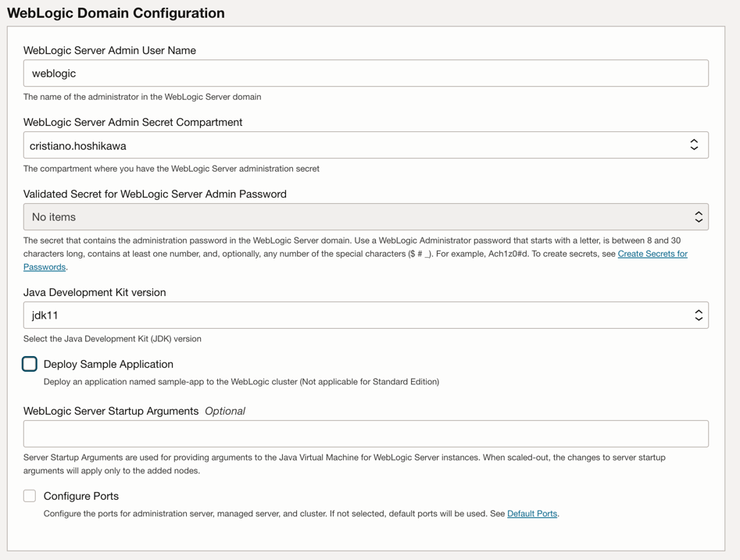
Task: Follow the Default Ports link
Action: click(x=532, y=514)
